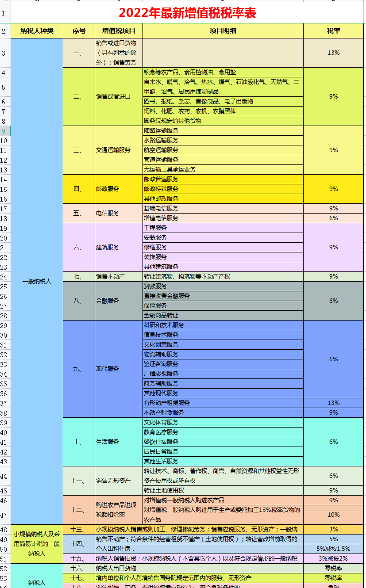Select row header number 9
The width and height of the screenshot is (366, 588).
(4, 131)
